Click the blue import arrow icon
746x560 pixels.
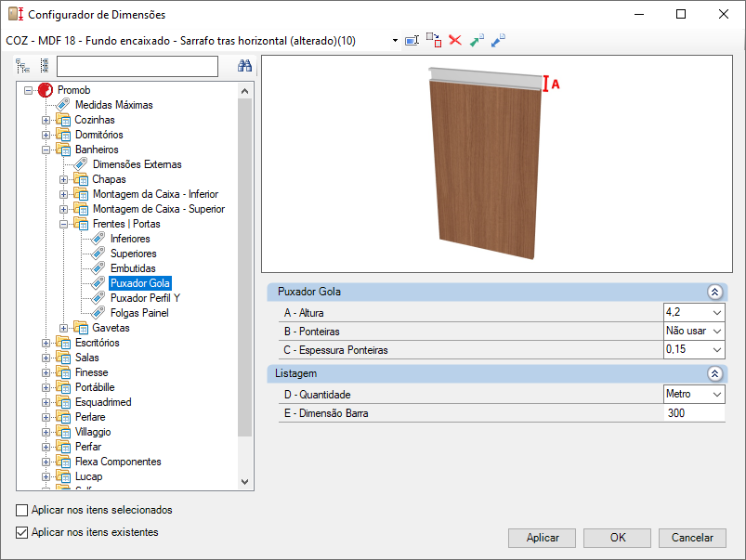coord(498,41)
